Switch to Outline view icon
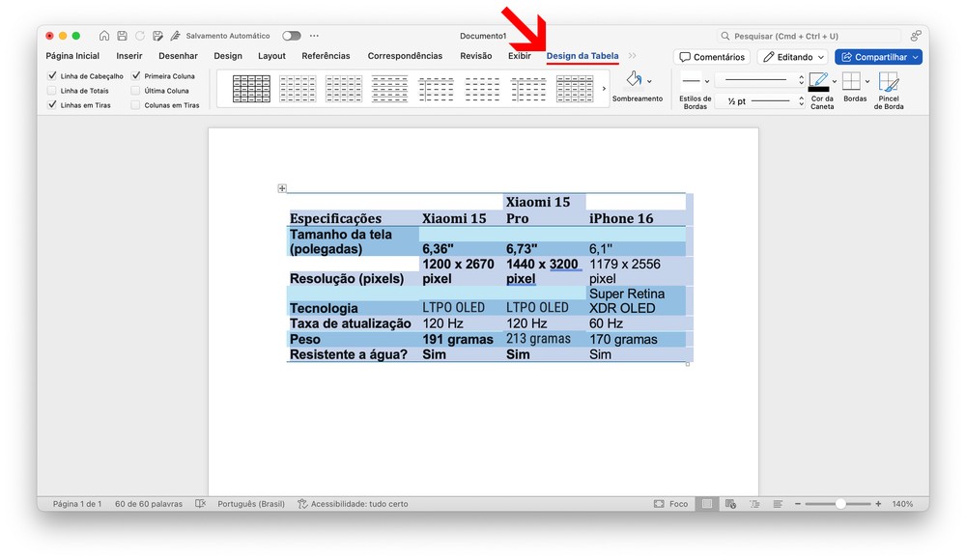The width and height of the screenshot is (966, 560). (754, 503)
